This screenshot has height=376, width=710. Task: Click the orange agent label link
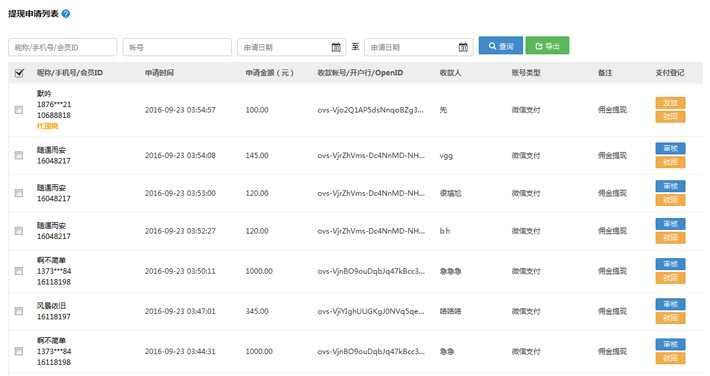point(48,126)
